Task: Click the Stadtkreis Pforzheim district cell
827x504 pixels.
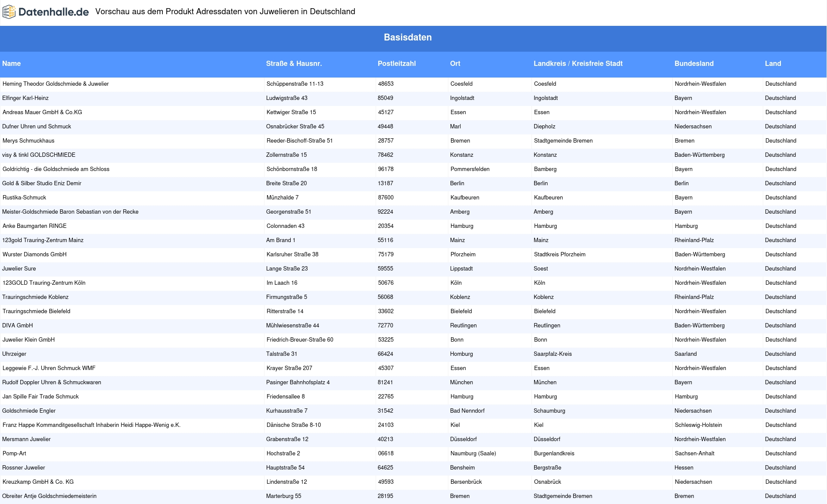Action: pos(560,255)
